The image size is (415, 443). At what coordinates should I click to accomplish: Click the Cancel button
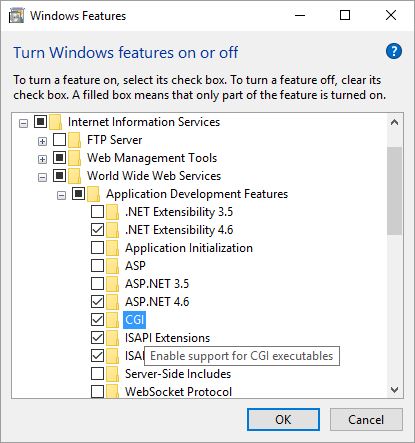click(x=366, y=420)
